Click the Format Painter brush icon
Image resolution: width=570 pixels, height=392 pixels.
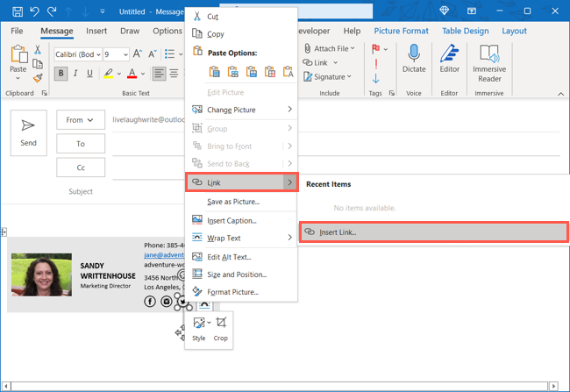38,78
